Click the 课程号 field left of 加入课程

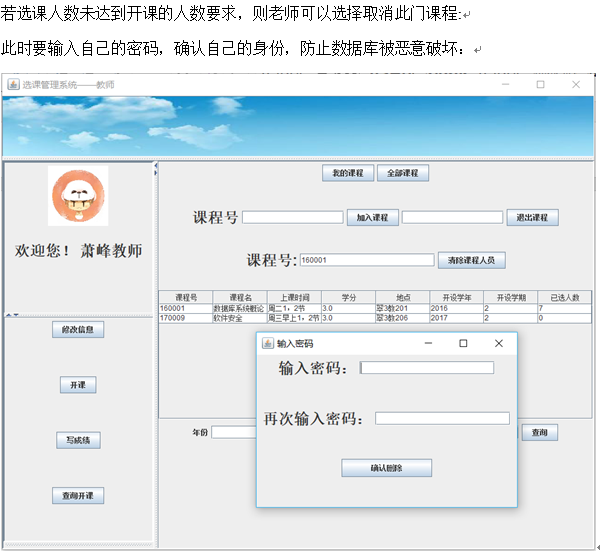(x=293, y=217)
